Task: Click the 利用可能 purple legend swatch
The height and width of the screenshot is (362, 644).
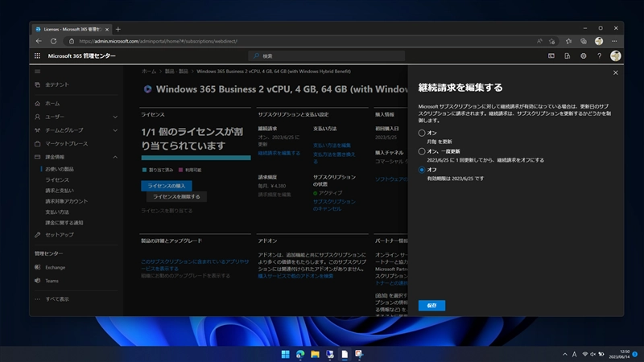Action: point(180,170)
